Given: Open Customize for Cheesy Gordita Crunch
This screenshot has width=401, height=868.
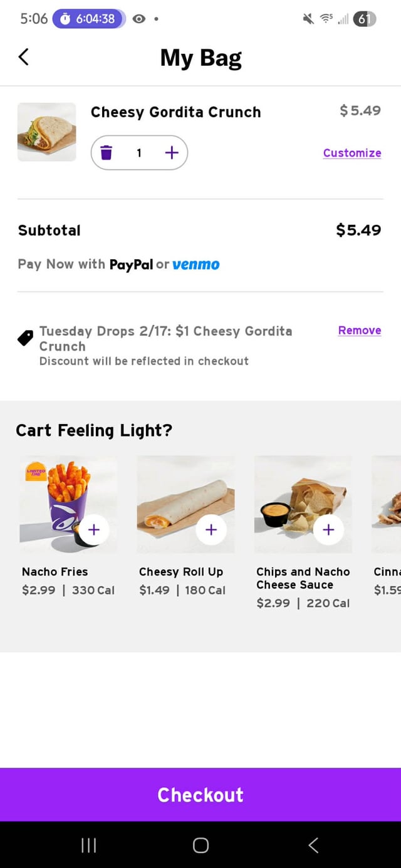Looking at the screenshot, I should pos(352,153).
